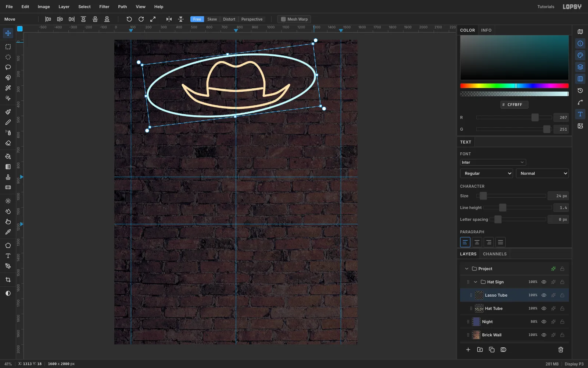Toggle visibility of Hat Sign group
Viewport: 588px width, 368px height.
(544, 282)
